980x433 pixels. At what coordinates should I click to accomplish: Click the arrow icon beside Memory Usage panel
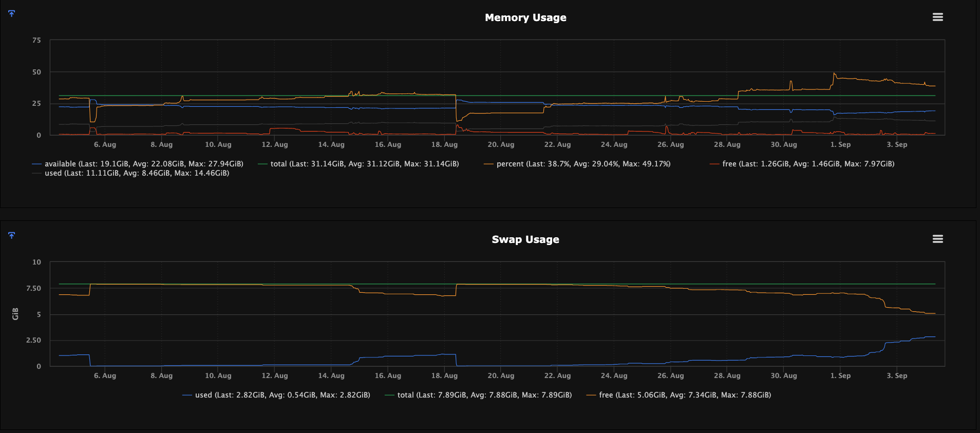12,13
